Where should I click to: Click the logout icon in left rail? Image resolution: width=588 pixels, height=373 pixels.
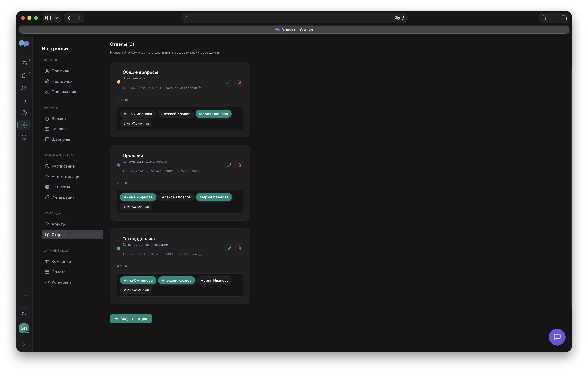point(24,296)
